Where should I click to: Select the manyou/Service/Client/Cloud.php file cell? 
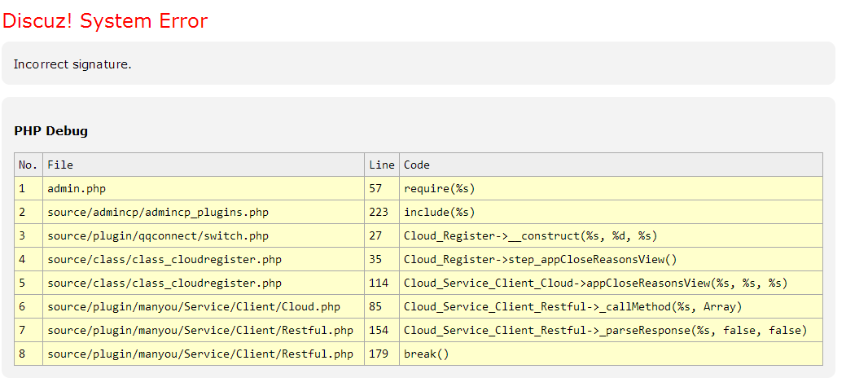click(x=194, y=306)
